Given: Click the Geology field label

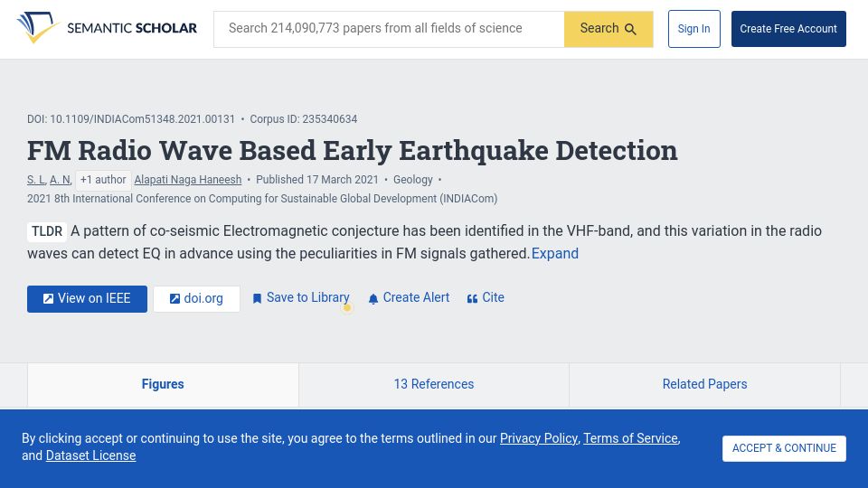Looking at the screenshot, I should click(413, 180).
